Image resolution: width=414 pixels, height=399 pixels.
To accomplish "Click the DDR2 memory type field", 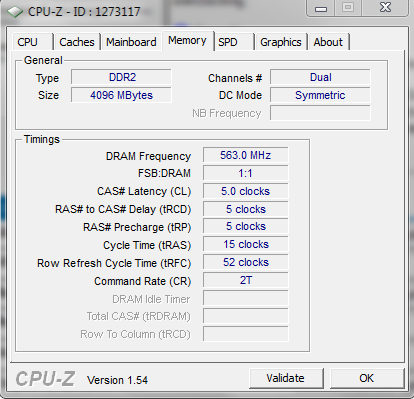I will 121,77.
